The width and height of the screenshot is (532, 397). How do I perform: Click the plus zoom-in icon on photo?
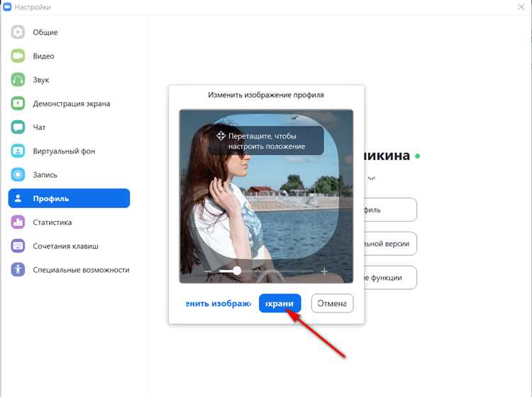point(324,271)
